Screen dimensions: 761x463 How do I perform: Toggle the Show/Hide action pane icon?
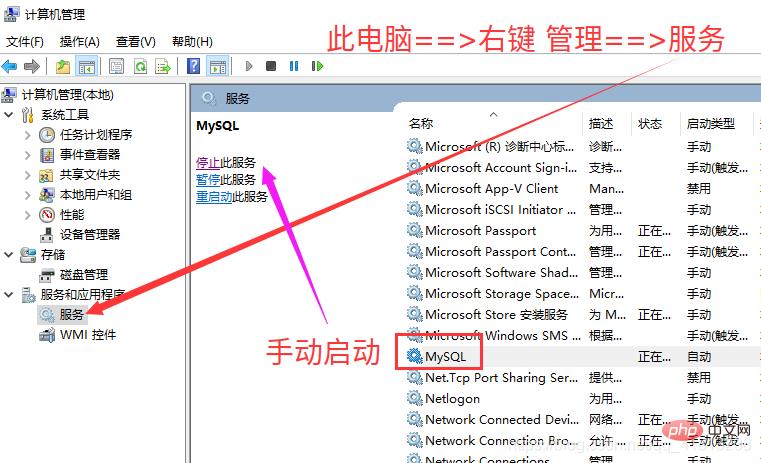(x=217, y=66)
